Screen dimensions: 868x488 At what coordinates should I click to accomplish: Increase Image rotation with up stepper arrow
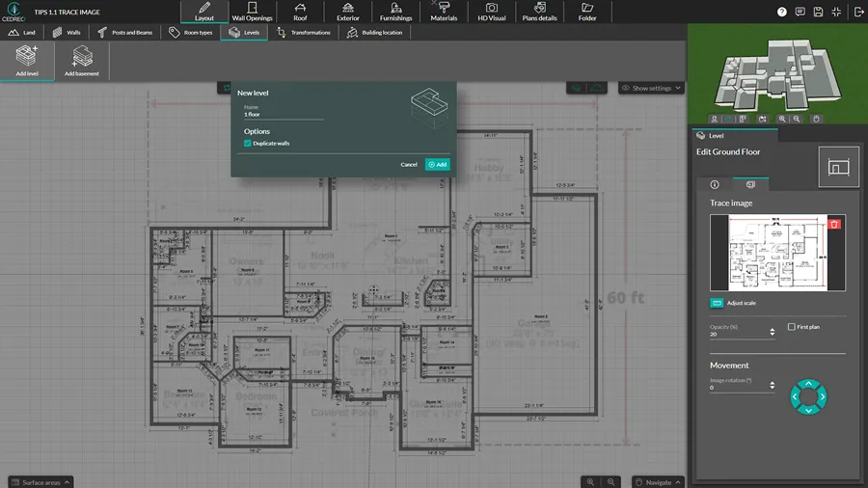[x=773, y=383]
